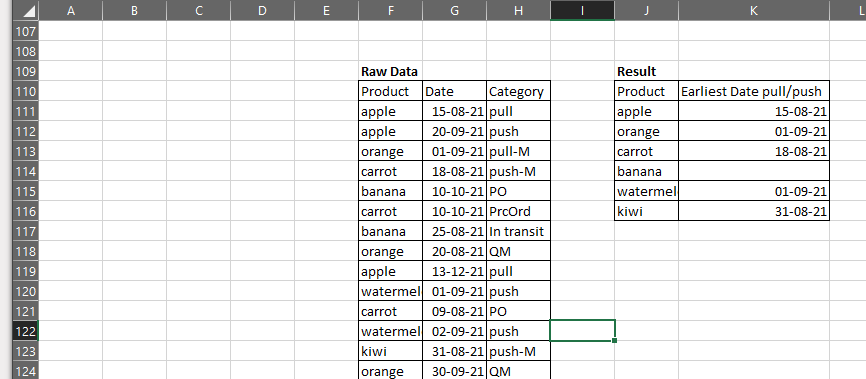The width and height of the screenshot is (866, 379).
Task: Select row 122 header
Action: pyautogui.click(x=25, y=331)
